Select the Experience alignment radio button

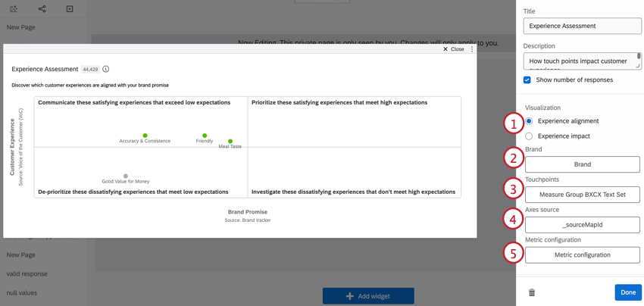(x=529, y=121)
